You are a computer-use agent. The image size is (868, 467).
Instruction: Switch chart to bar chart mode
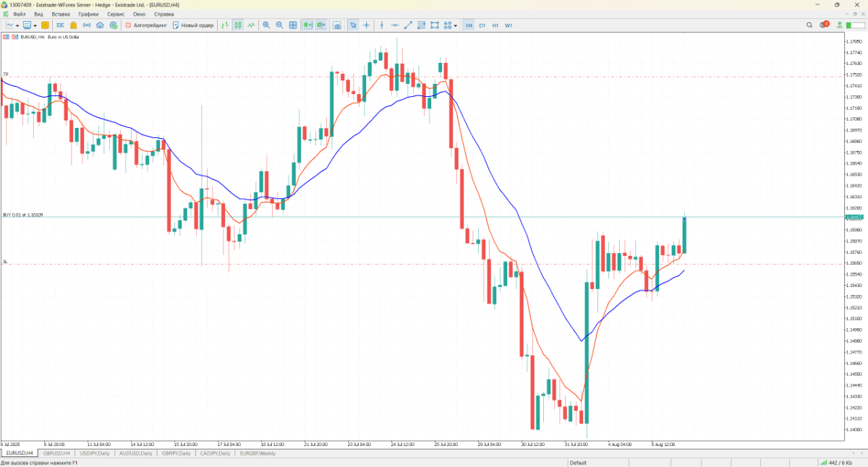pyautogui.click(x=225, y=25)
